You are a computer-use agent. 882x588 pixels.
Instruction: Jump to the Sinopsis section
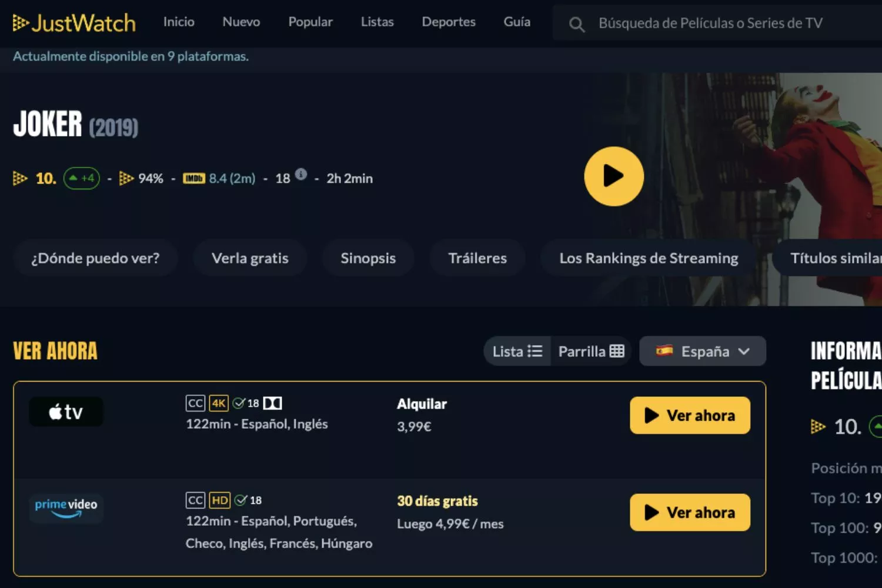(368, 258)
